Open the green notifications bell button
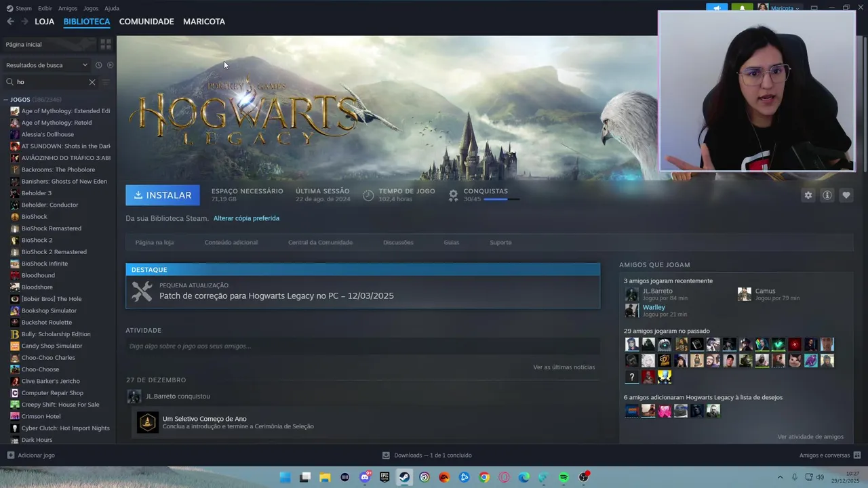The image size is (868, 488). click(x=743, y=8)
